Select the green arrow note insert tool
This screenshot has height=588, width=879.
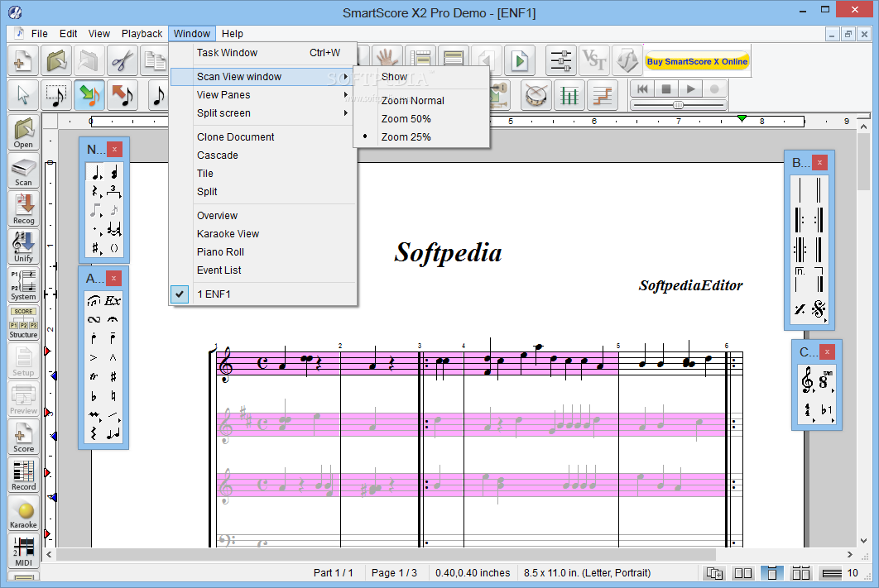[89, 94]
